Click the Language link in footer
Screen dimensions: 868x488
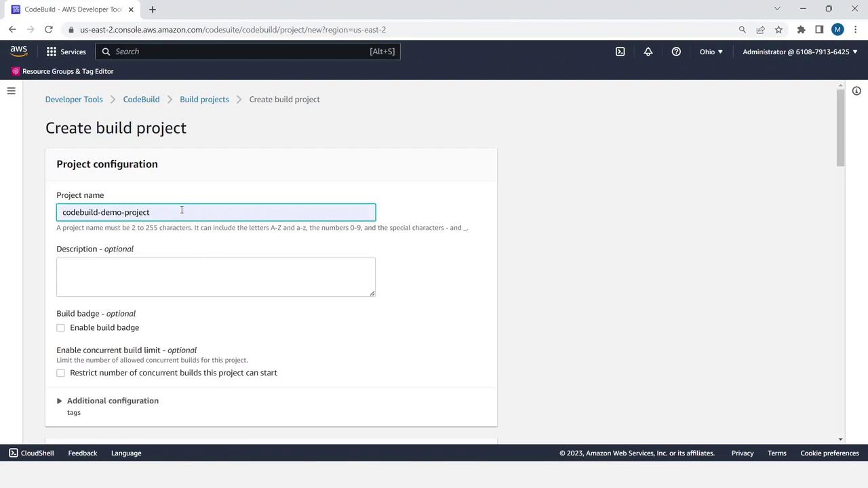pos(126,453)
